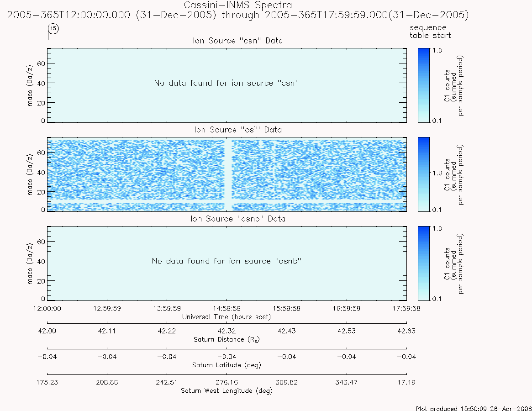The height and width of the screenshot is (411, 532).
Task: Click the 16:59:59 time tick label
Action: click(x=347, y=309)
